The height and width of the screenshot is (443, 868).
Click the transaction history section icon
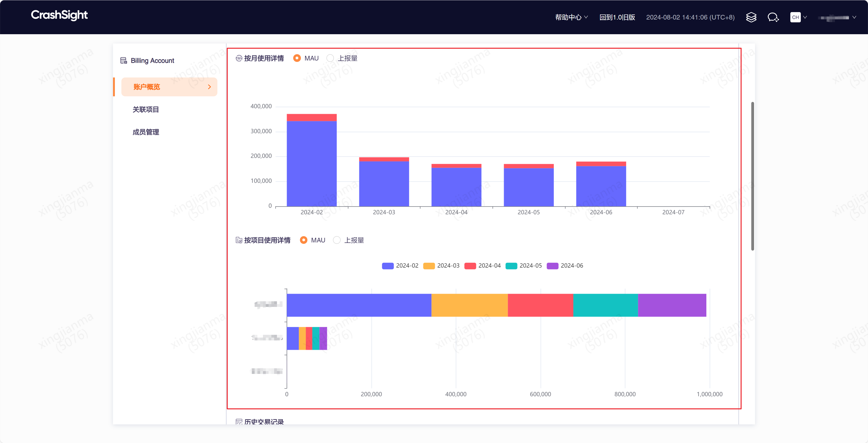click(x=239, y=422)
